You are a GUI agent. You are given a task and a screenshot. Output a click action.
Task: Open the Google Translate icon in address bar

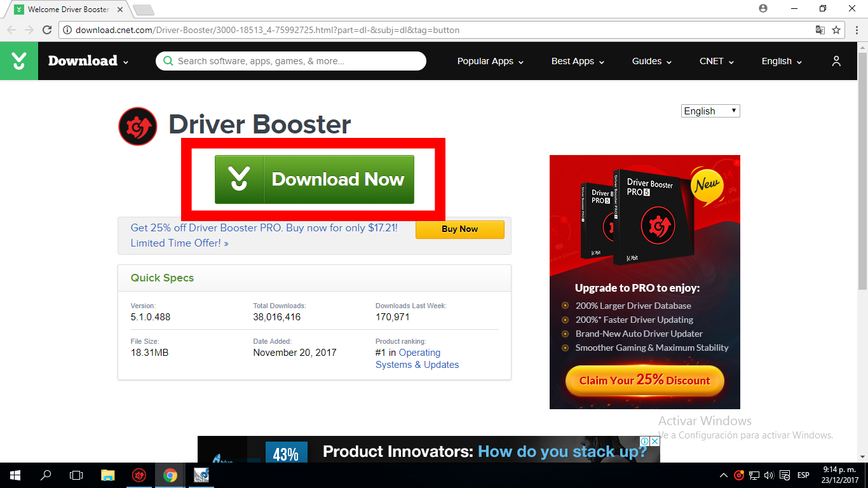coord(820,30)
